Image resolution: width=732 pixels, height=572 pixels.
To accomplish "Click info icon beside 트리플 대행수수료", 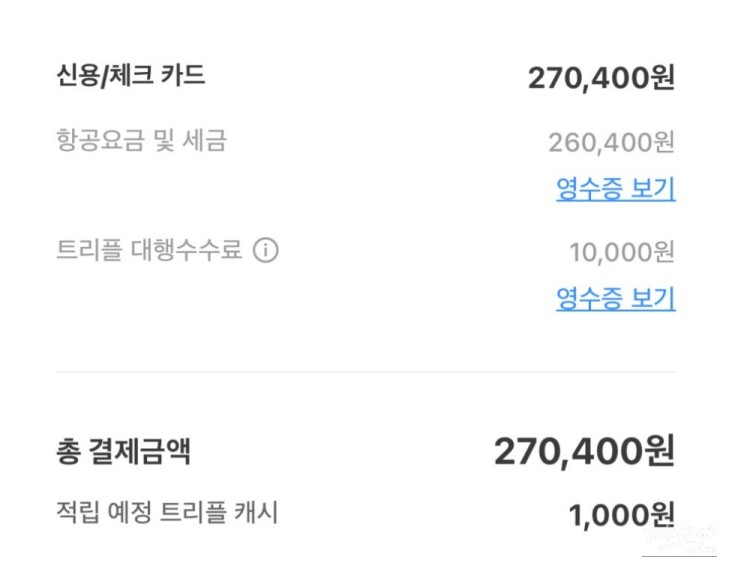I will click(x=265, y=250).
